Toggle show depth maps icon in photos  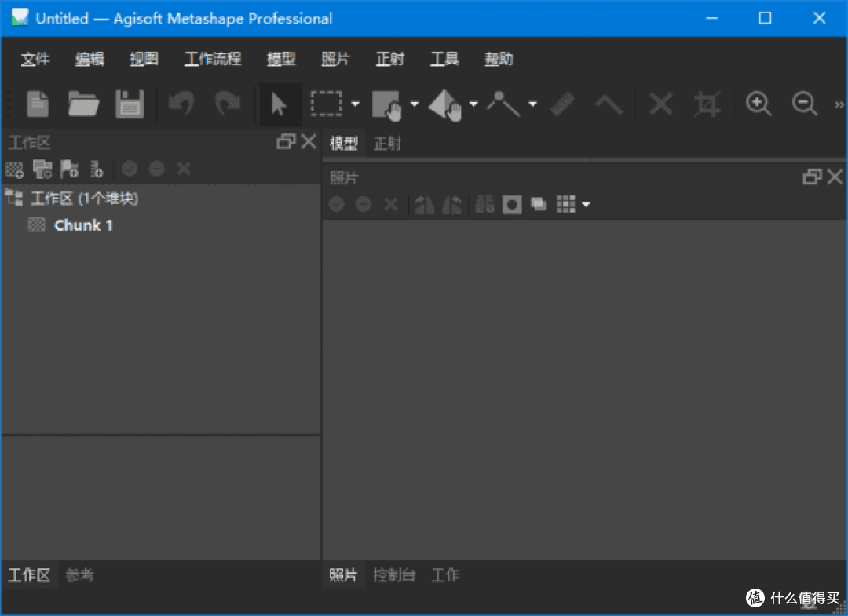pos(538,204)
